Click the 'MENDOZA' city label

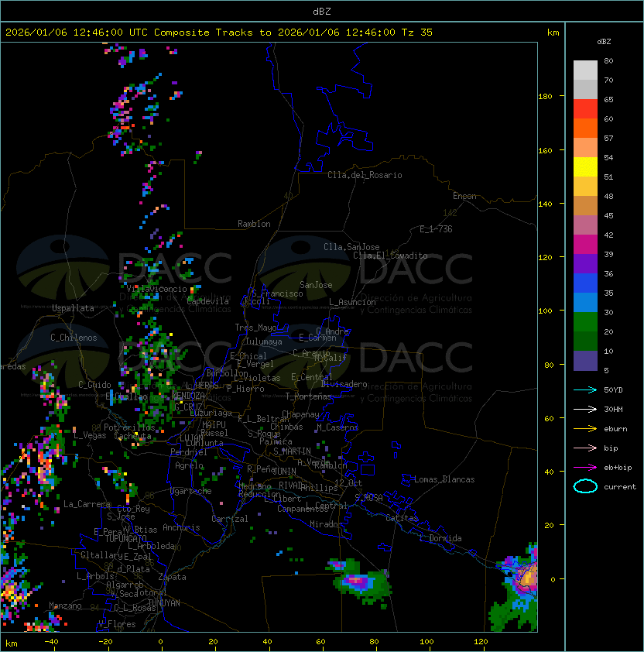point(188,395)
